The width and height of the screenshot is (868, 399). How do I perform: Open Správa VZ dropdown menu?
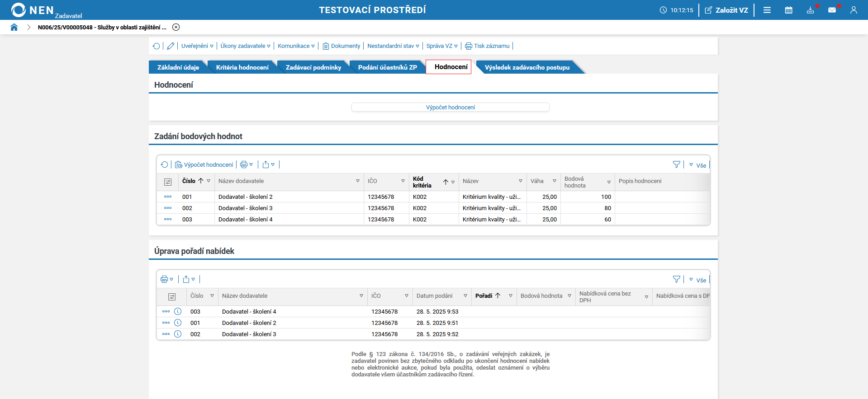point(441,46)
